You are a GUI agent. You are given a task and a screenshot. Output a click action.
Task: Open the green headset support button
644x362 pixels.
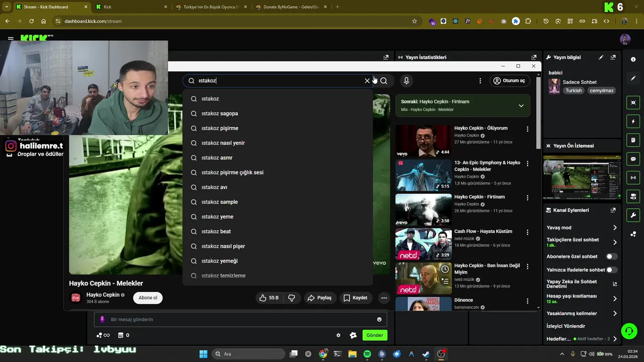click(629, 331)
